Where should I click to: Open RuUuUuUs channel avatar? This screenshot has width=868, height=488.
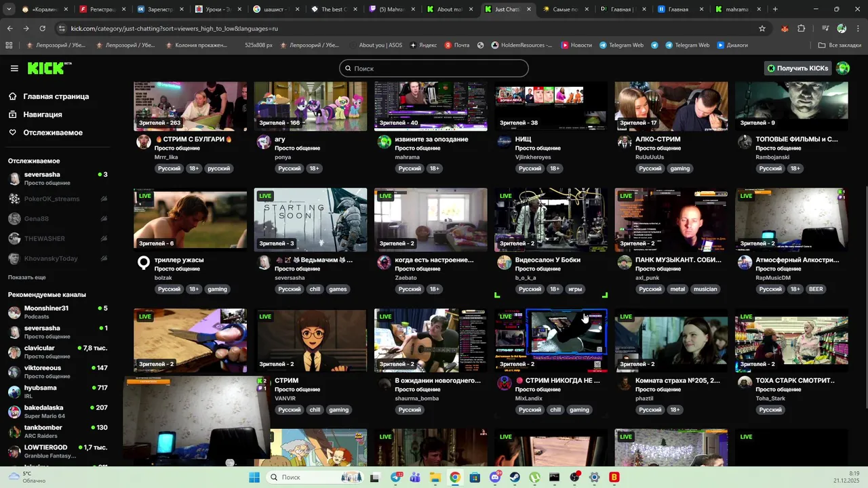point(625,141)
